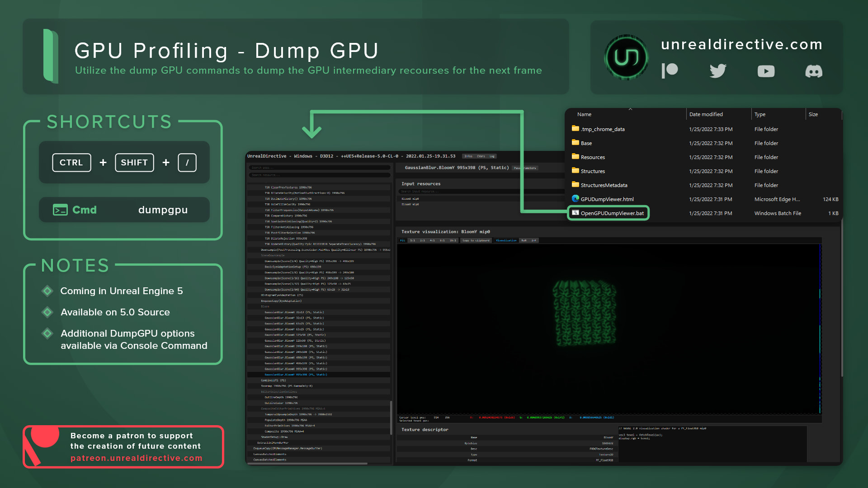
Task: Click the YouTube play icon
Action: 766,71
